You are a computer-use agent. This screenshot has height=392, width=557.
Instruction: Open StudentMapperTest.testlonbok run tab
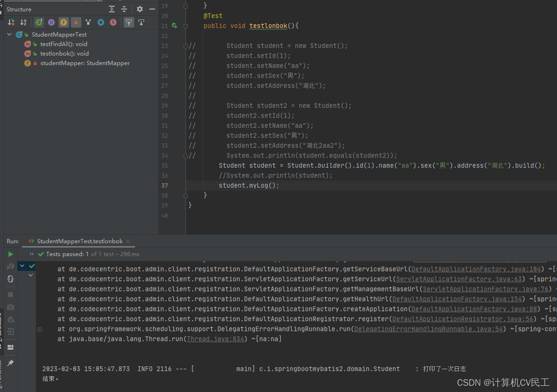[x=79, y=241]
